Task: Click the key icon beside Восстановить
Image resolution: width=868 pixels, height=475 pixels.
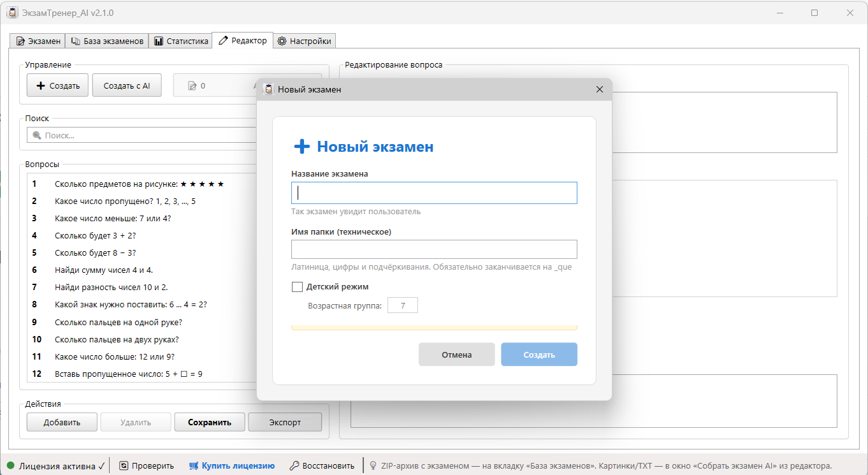Action: pos(294,465)
